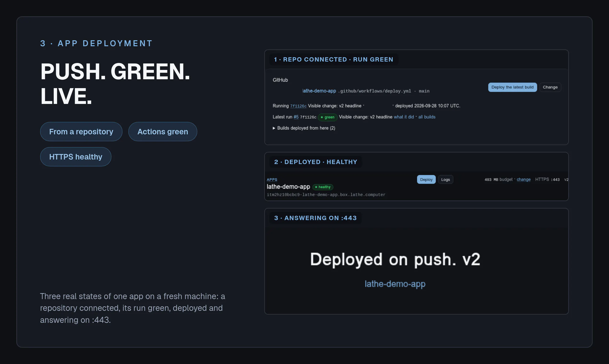Open Logs for lathe-demo-app
609x364 pixels.
point(445,180)
